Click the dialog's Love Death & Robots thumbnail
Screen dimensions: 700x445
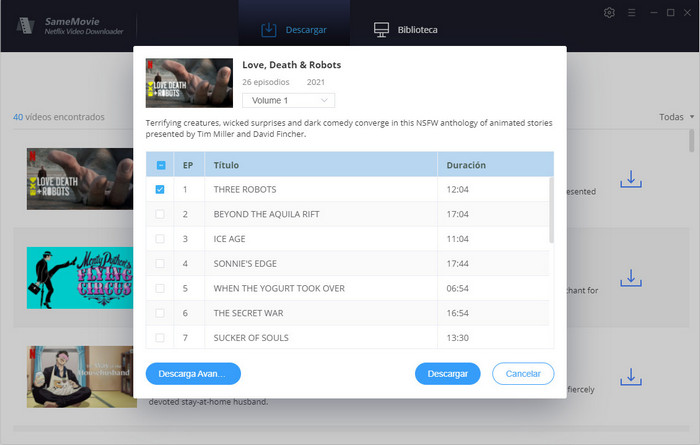(189, 83)
